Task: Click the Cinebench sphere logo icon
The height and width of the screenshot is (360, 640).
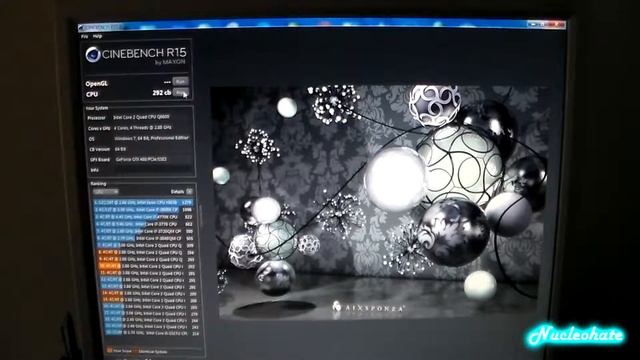Action: pyautogui.click(x=93, y=55)
